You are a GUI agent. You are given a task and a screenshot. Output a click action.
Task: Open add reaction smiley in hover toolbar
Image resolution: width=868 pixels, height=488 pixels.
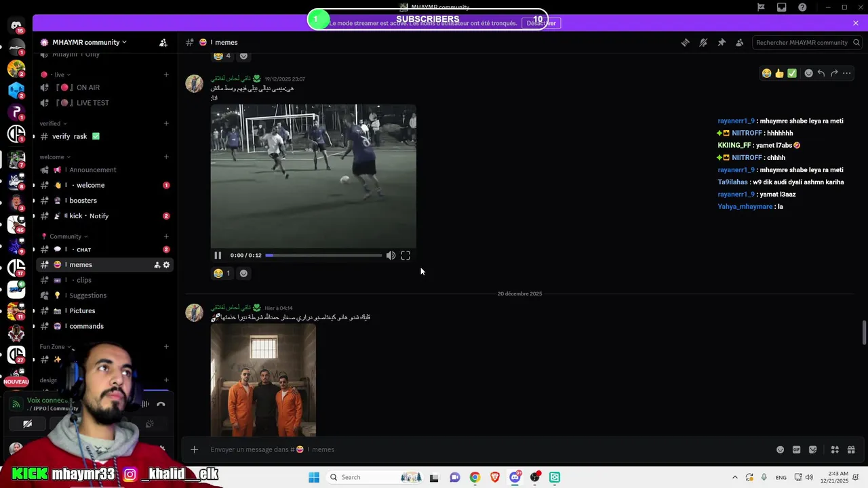click(808, 73)
